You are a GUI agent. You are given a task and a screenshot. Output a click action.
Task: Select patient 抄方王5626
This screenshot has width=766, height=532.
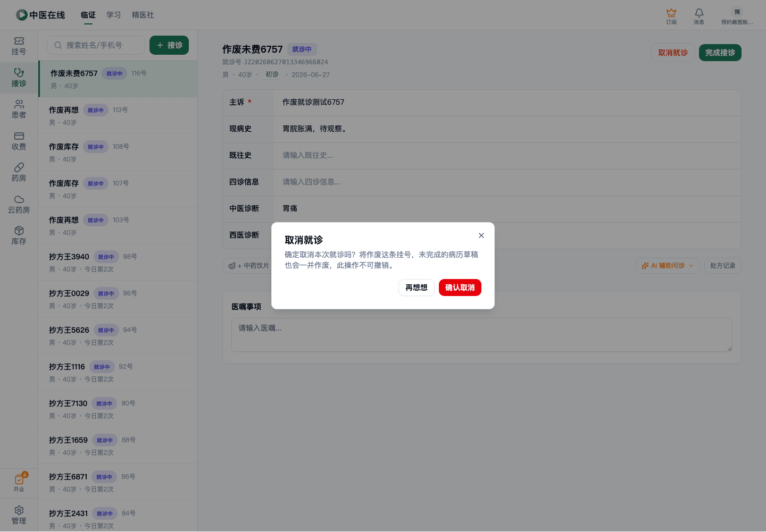tap(118, 335)
